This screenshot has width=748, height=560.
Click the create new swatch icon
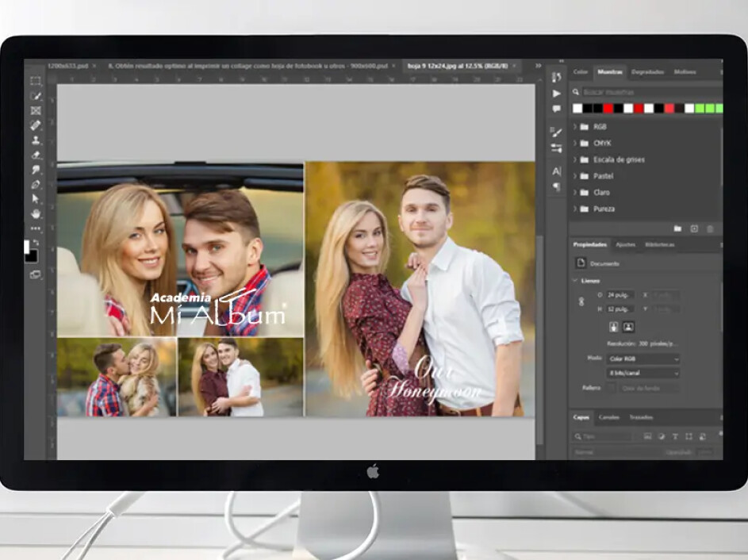pos(694,228)
